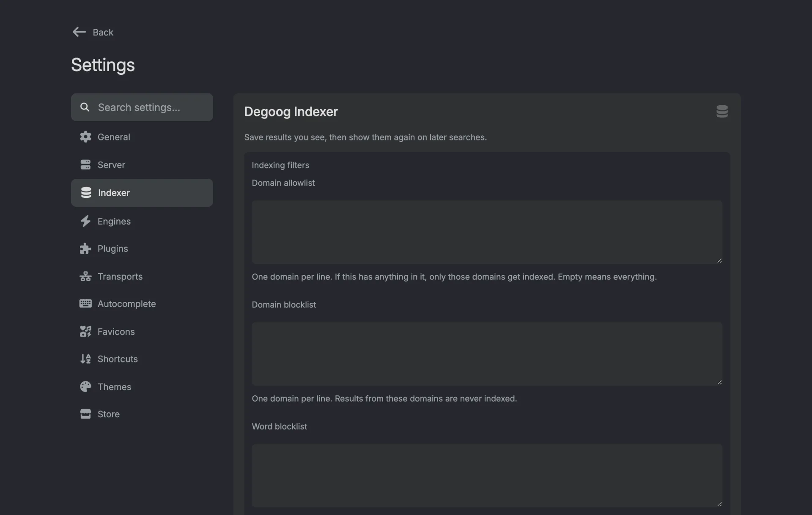The image size is (812, 515).
Task: Click inside the Word blocklist textarea
Action: (x=487, y=475)
